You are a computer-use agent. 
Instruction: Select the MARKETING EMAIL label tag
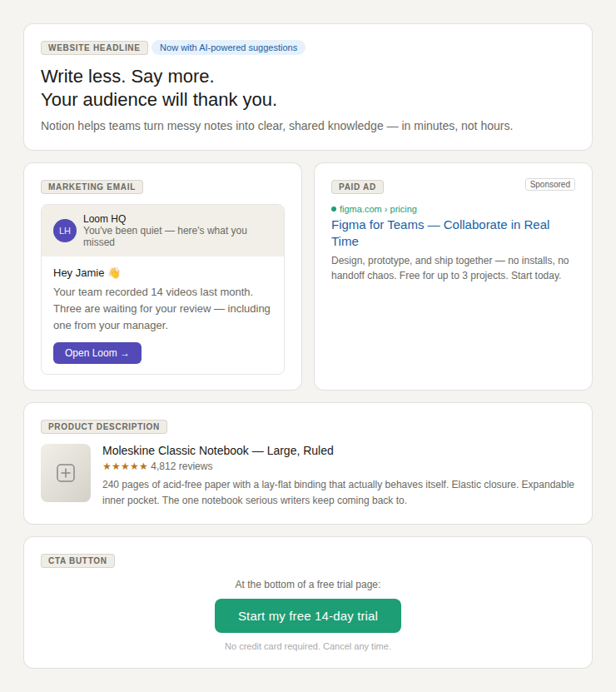(x=92, y=187)
